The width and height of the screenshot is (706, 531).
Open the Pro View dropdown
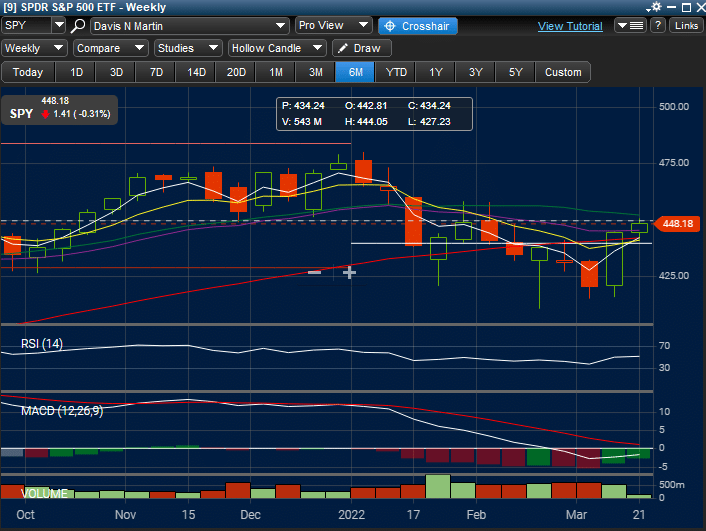tap(334, 26)
